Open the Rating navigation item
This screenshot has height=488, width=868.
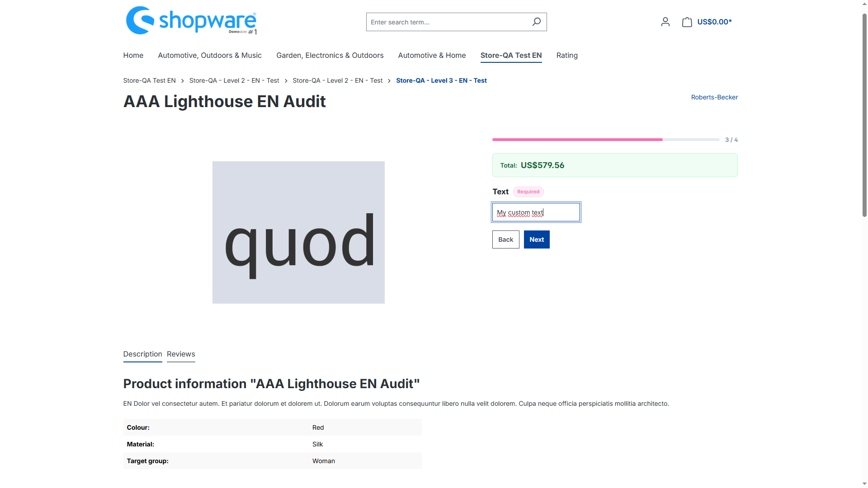[x=567, y=56]
